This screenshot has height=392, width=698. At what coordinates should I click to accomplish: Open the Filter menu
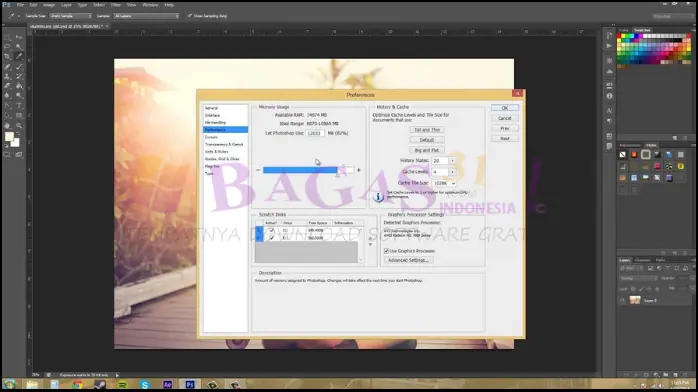coord(116,5)
